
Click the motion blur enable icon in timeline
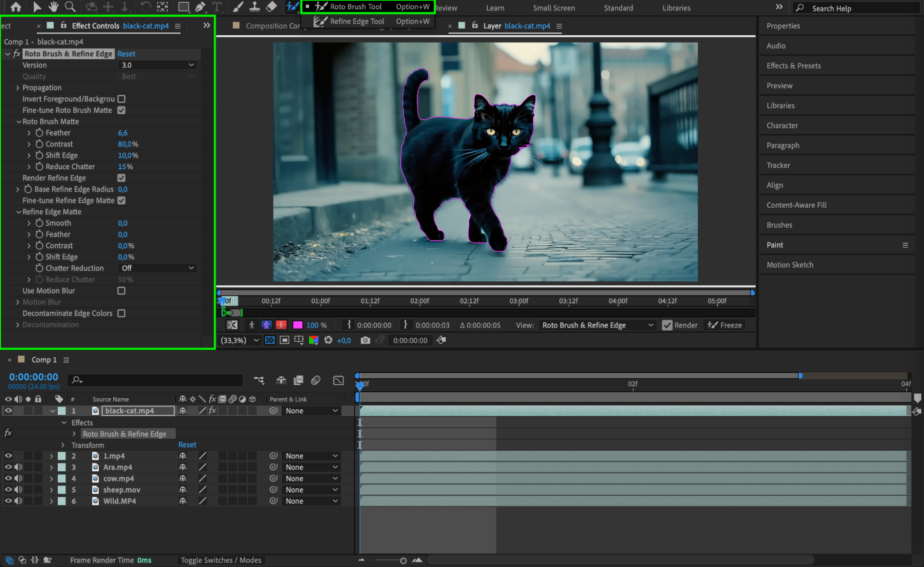click(x=316, y=380)
